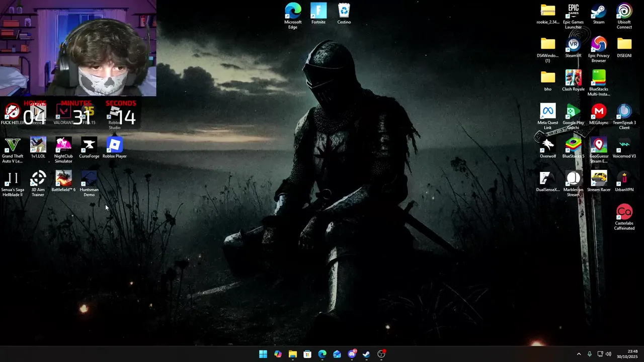The height and width of the screenshot is (362, 644).
Task: Open Outlook from the taskbar
Action: [x=337, y=354]
